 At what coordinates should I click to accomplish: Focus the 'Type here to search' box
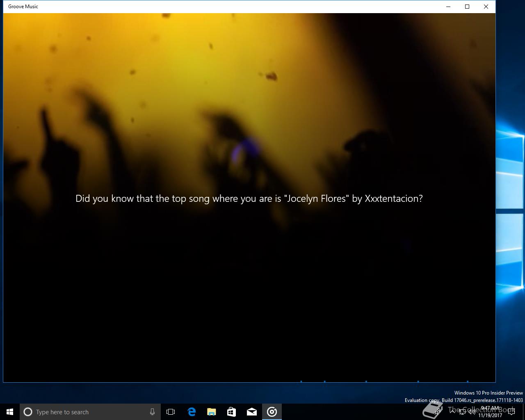pyautogui.click(x=90, y=412)
